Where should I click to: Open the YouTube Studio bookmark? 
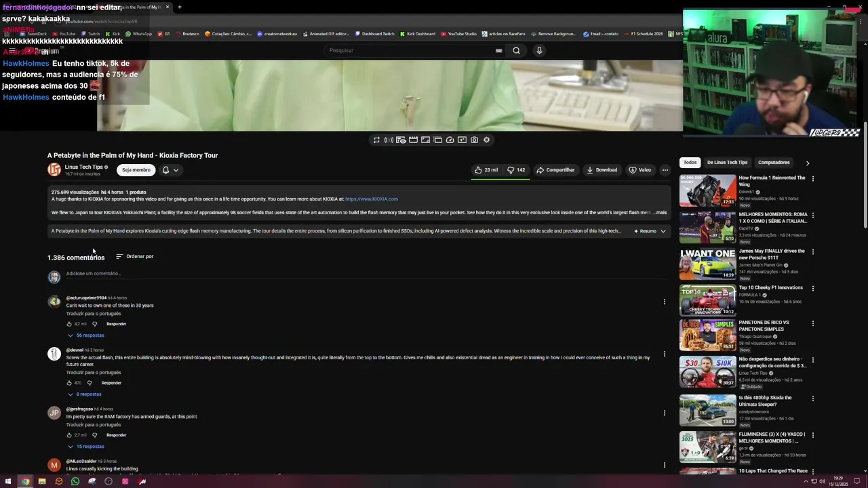pyautogui.click(x=458, y=34)
